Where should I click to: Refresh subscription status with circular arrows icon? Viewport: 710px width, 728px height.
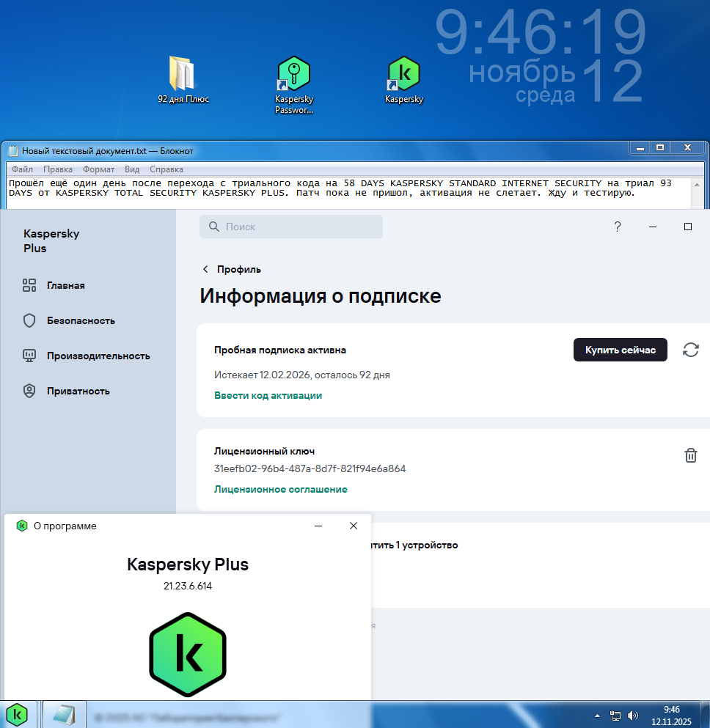(691, 350)
